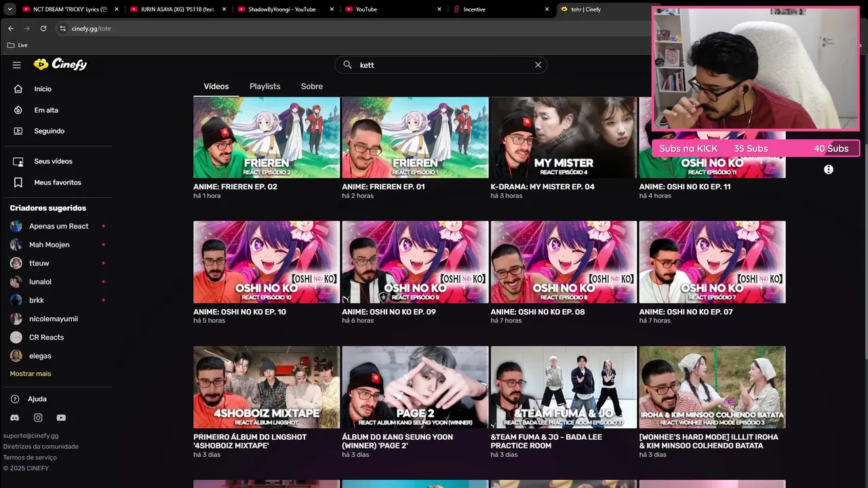The width and height of the screenshot is (868, 488).
Task: Open creator Apenas um React
Action: coord(58,226)
